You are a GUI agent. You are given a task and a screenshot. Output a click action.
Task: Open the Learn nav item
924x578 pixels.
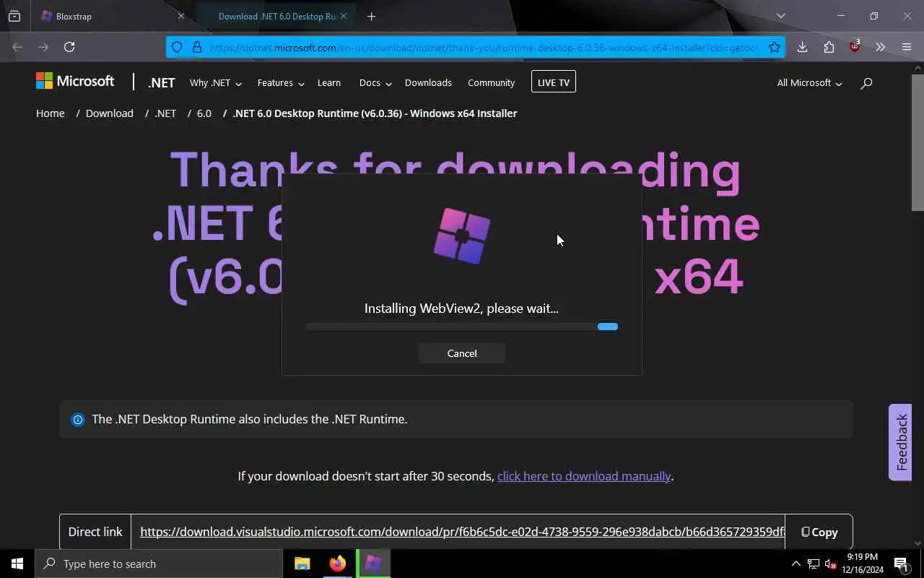tap(329, 83)
